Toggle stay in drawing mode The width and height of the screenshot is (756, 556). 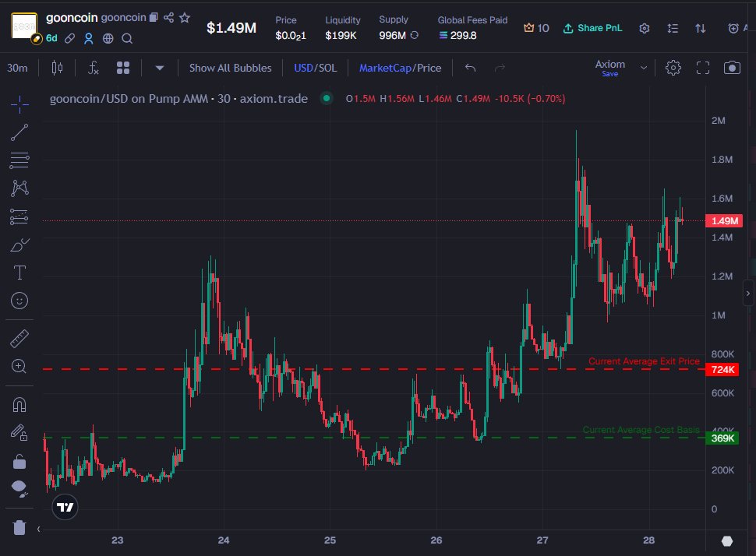[x=19, y=433]
